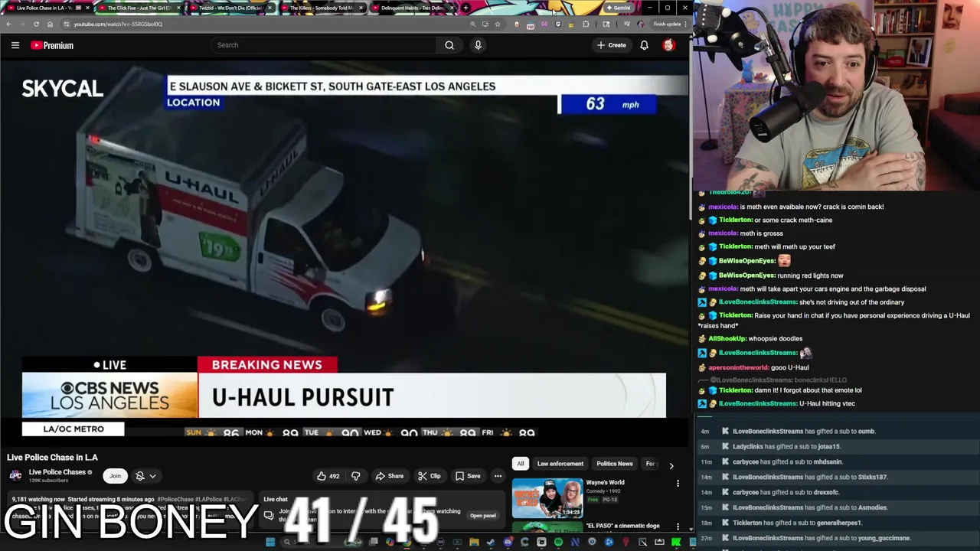Screen dimensions: 980x551
Task: Click the Finish update button
Action: pyautogui.click(x=667, y=24)
